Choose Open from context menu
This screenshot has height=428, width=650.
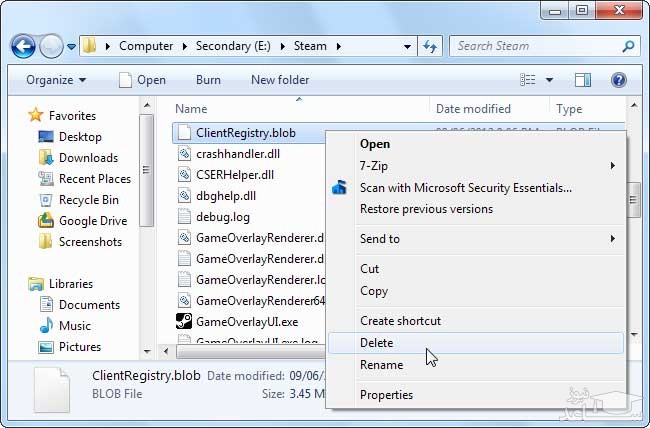click(476, 144)
